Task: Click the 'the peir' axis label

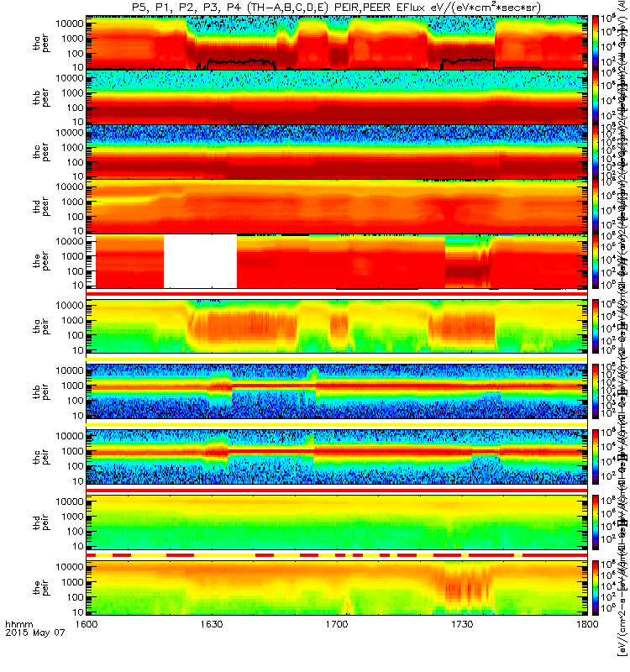Action: [41, 587]
